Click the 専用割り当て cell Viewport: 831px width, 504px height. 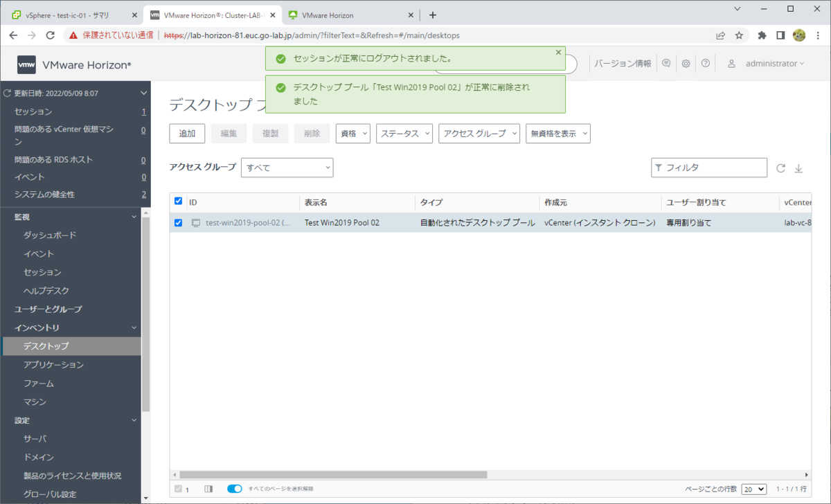pyautogui.click(x=689, y=223)
